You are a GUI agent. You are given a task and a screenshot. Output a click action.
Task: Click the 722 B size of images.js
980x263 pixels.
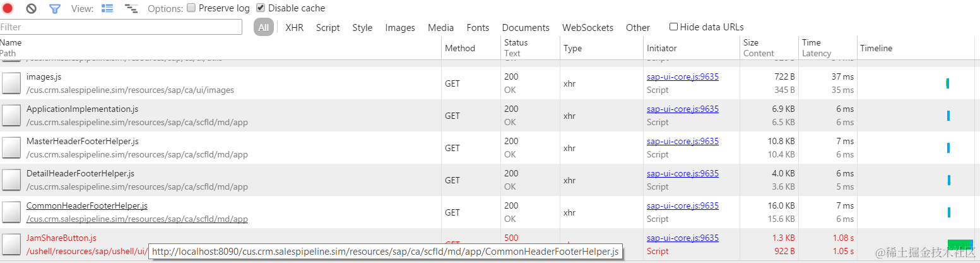click(784, 76)
